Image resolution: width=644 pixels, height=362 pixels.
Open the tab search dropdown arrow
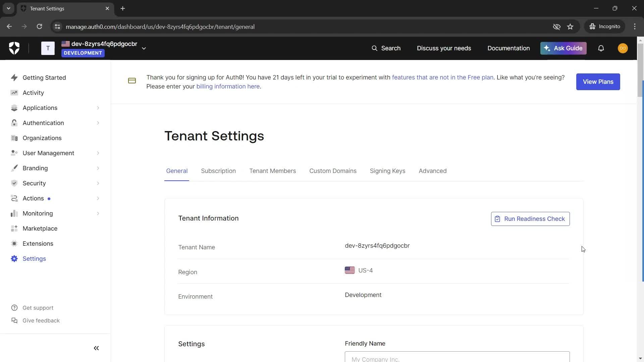[x=8, y=8]
